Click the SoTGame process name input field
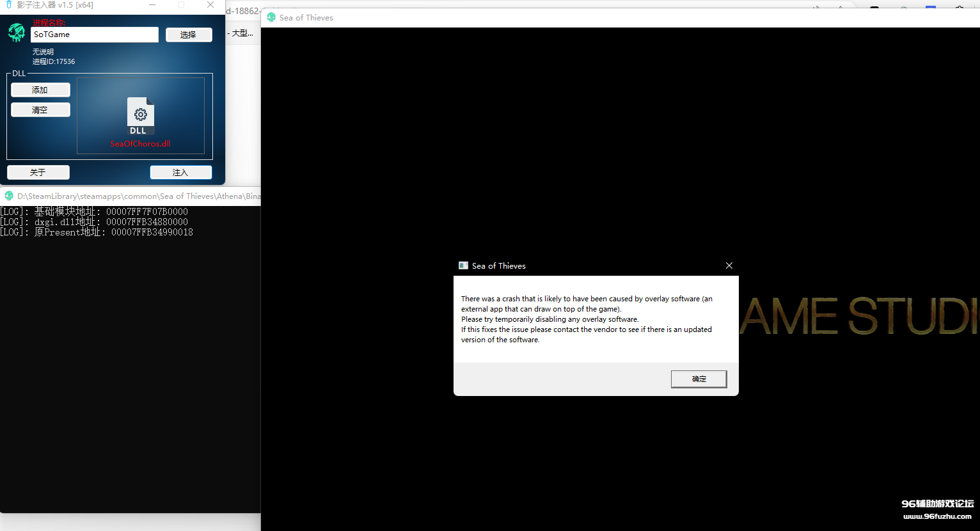Screen dimensions: 980x531 pyautogui.click(x=95, y=35)
